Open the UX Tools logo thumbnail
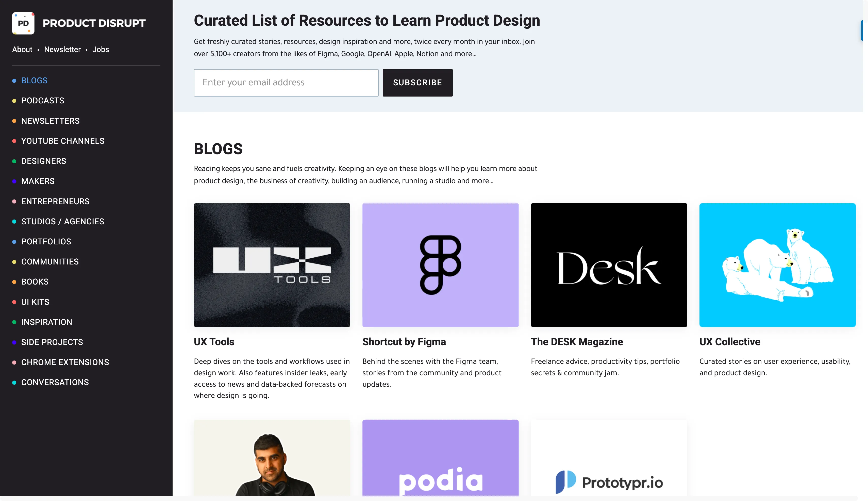868x501 pixels. [x=272, y=265]
